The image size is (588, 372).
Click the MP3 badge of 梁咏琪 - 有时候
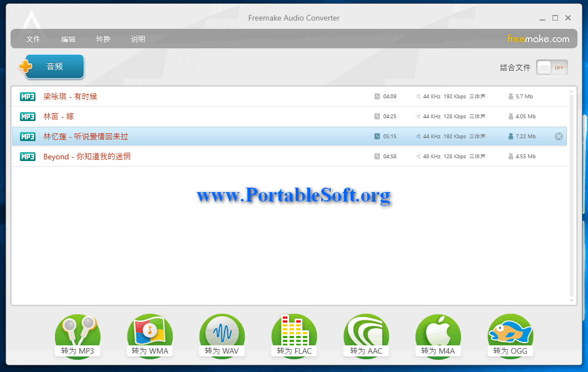[x=28, y=97]
